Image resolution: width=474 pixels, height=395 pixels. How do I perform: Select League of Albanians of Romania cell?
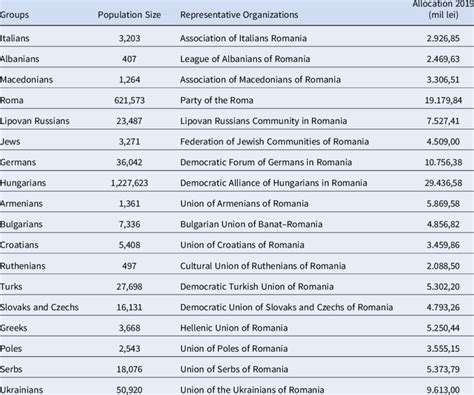[x=245, y=59]
